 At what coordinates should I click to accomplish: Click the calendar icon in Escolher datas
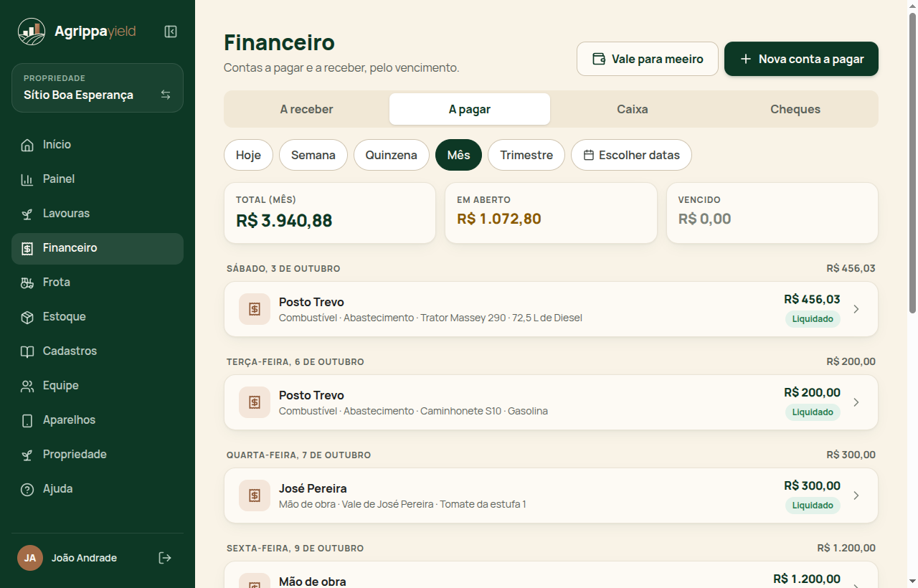[589, 155]
